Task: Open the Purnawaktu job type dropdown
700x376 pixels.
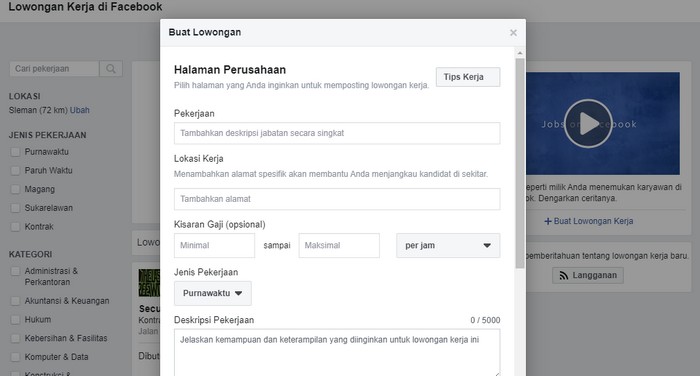Action: tap(212, 293)
